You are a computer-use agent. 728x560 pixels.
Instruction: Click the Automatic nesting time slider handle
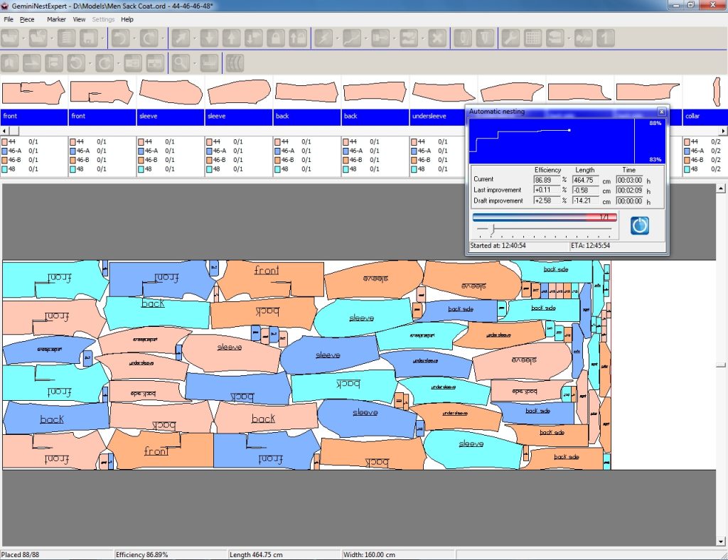pyautogui.click(x=491, y=229)
